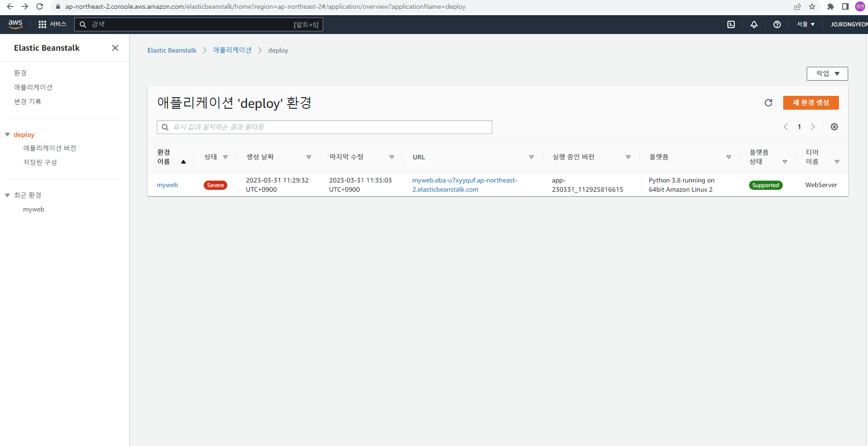Open the 작업 actions dropdown
Viewport: 868px width, 446px height.
(827, 74)
